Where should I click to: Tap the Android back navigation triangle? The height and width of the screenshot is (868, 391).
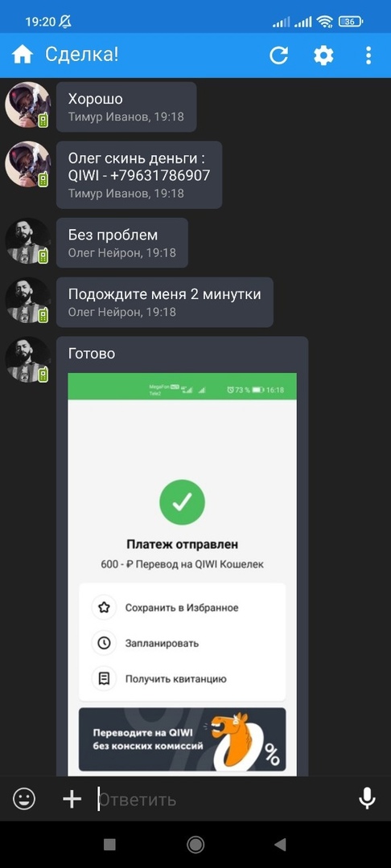[x=280, y=844]
